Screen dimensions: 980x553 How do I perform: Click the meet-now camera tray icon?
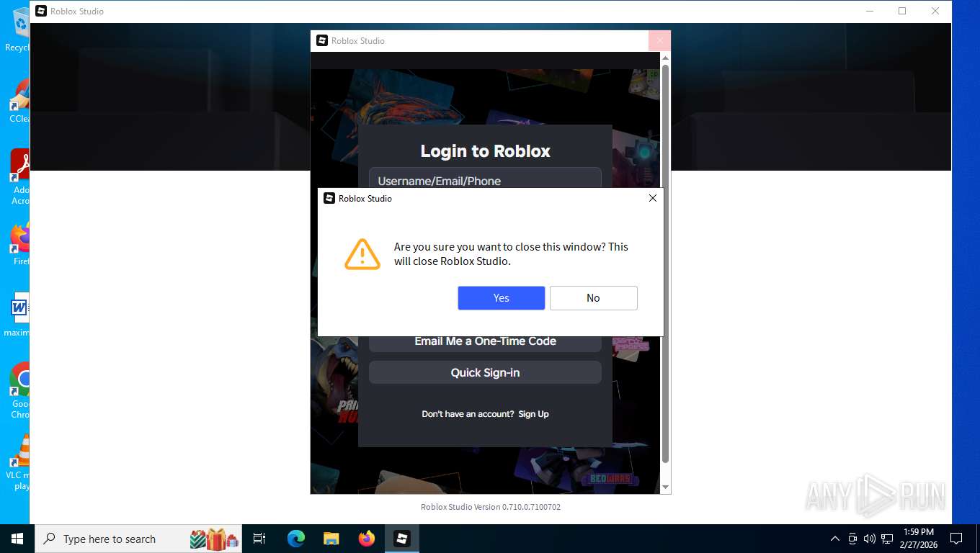pos(852,539)
